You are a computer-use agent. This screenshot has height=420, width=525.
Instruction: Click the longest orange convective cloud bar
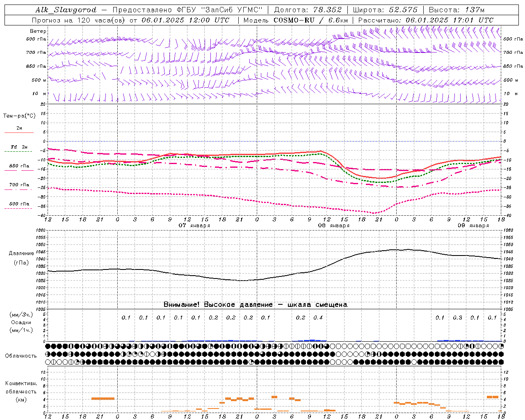pyautogui.click(x=103, y=398)
